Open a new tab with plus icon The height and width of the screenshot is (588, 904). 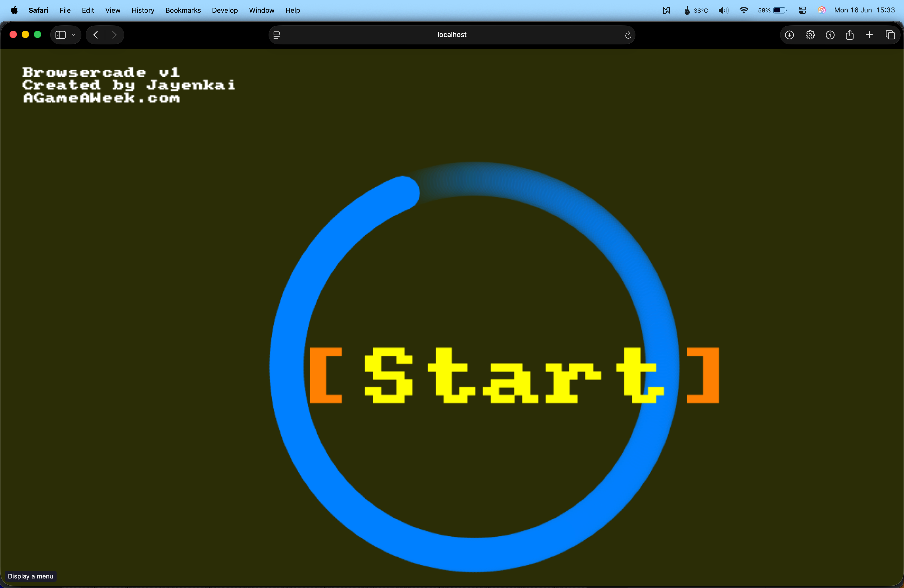tap(869, 35)
